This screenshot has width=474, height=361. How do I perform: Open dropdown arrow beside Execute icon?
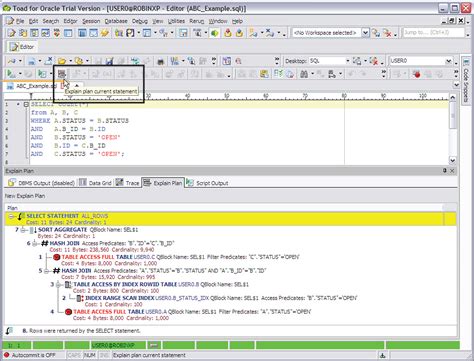coord(20,74)
